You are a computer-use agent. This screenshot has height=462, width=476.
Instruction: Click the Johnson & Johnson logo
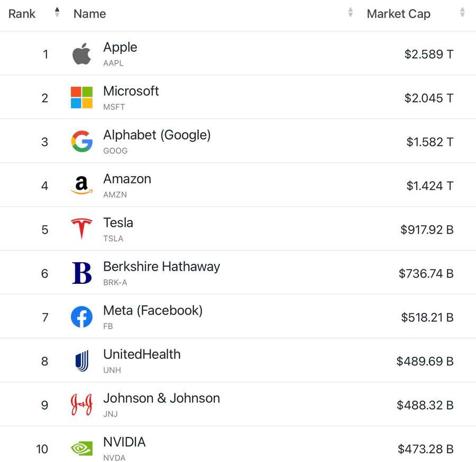(x=81, y=404)
